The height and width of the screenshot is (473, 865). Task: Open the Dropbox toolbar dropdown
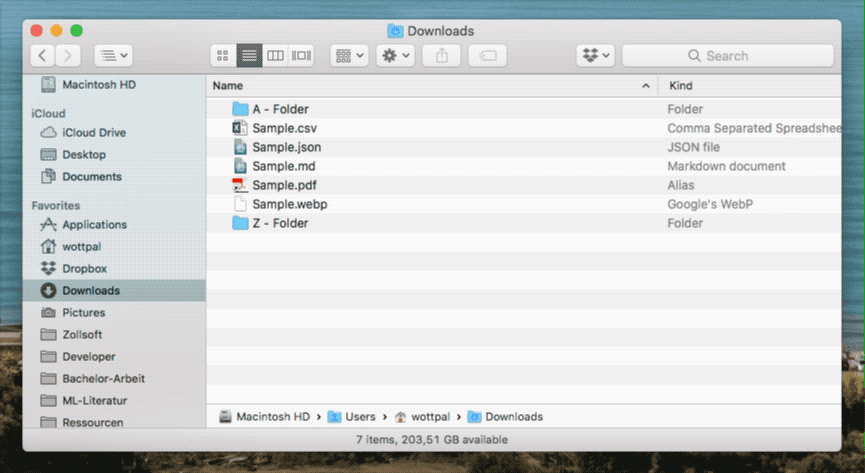coord(596,56)
